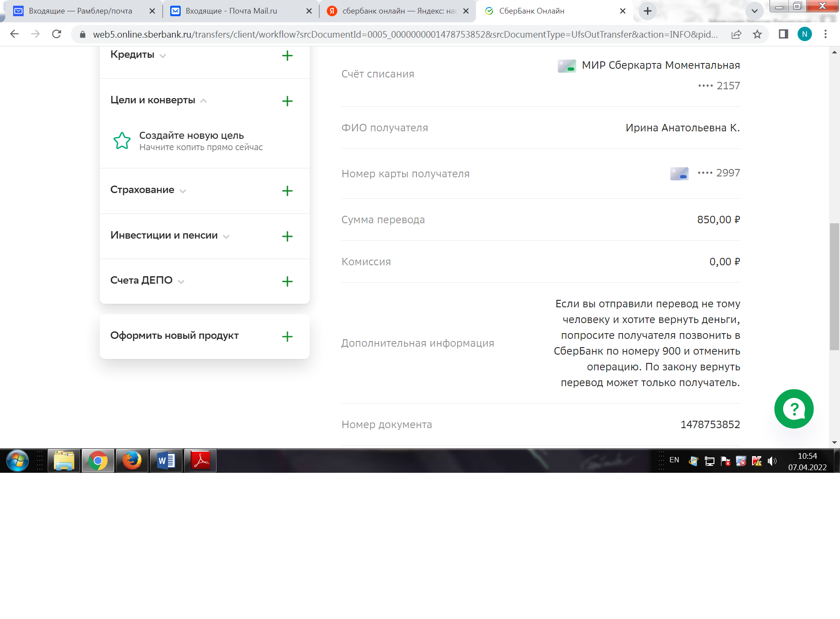Image resolution: width=840 pixels, height=619 pixels.
Task: Click the plus icon next to Кредиты
Action: 287,56
